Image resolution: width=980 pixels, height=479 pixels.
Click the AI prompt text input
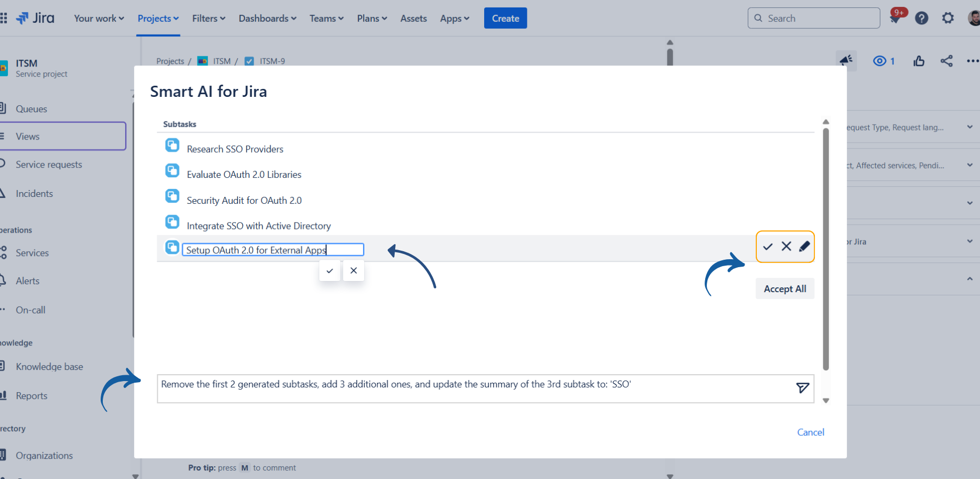click(485, 389)
